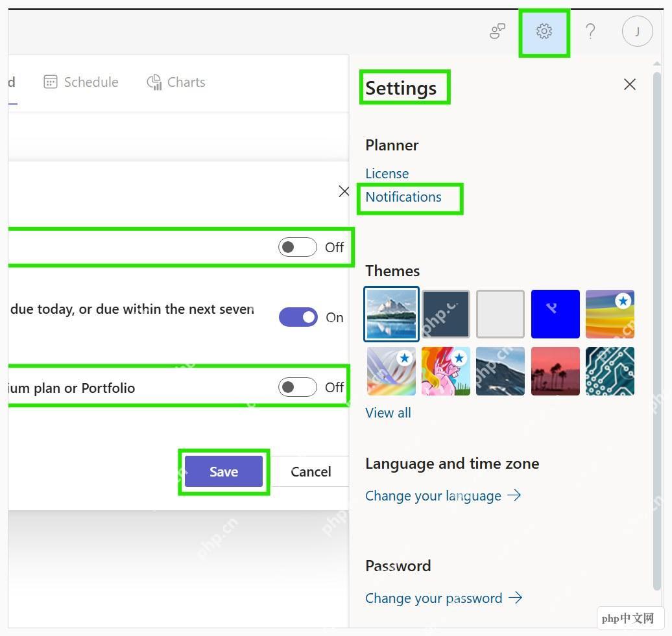672x636 pixels.
Task: Expand themes with View all
Action: 388,413
